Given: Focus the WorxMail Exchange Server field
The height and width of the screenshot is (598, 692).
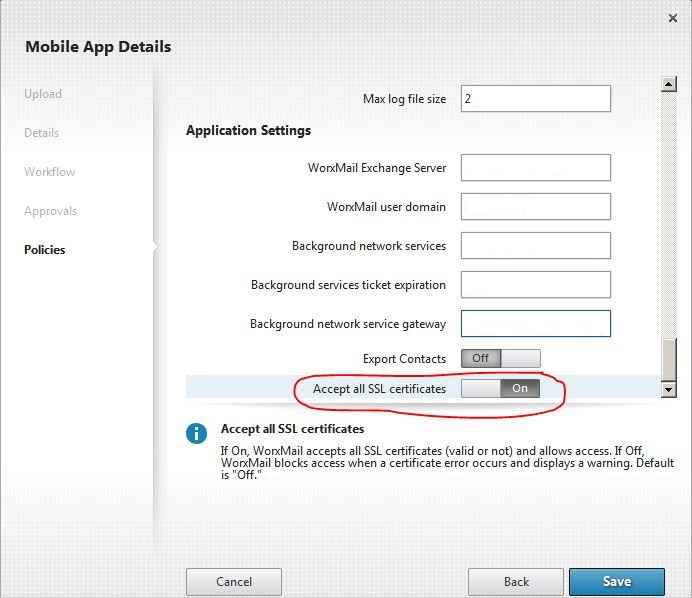Looking at the screenshot, I should [x=535, y=167].
